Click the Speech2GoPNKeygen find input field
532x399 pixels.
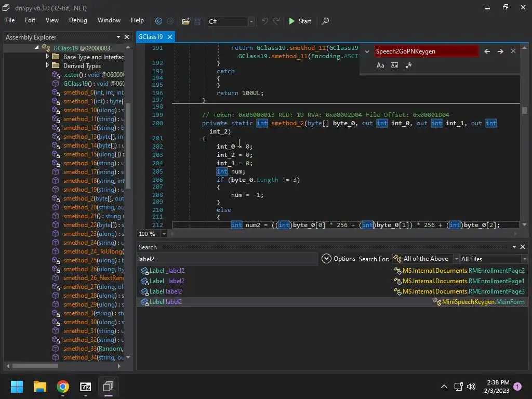(426, 51)
